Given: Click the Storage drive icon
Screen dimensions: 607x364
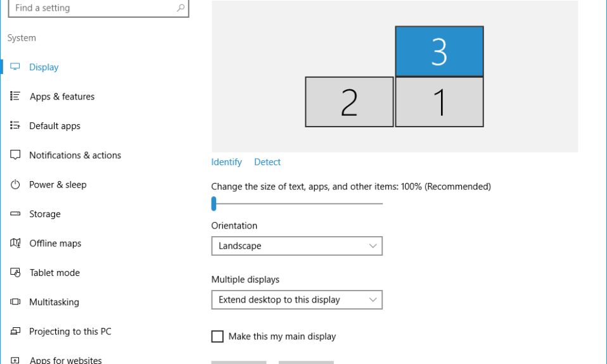Looking at the screenshot, I should 15,214.
